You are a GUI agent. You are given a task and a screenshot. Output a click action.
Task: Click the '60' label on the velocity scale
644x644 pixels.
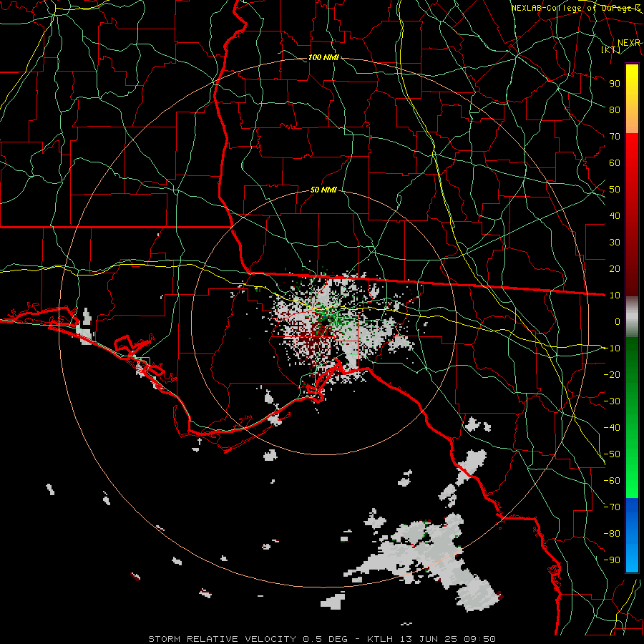click(615, 163)
